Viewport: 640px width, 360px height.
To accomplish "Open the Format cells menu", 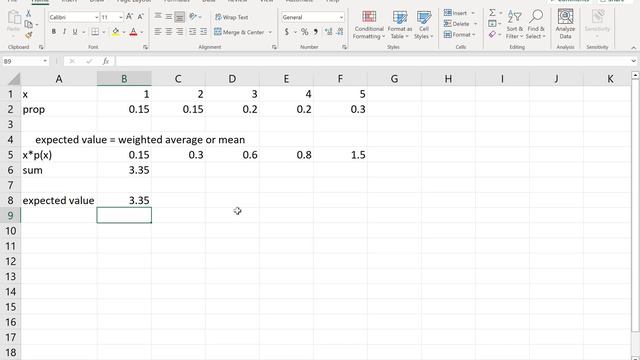I will 460,35.
